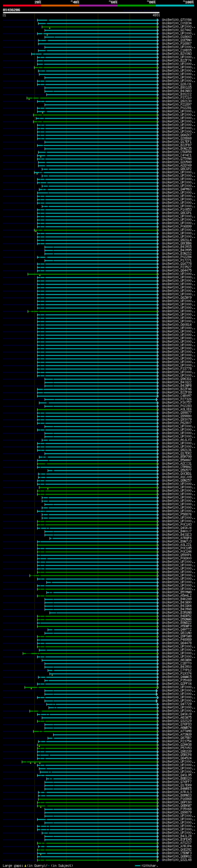Select the query name AV436206

11,10
